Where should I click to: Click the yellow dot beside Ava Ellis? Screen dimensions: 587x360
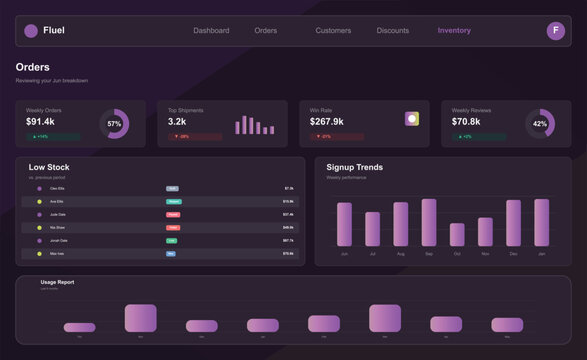pyautogui.click(x=39, y=202)
